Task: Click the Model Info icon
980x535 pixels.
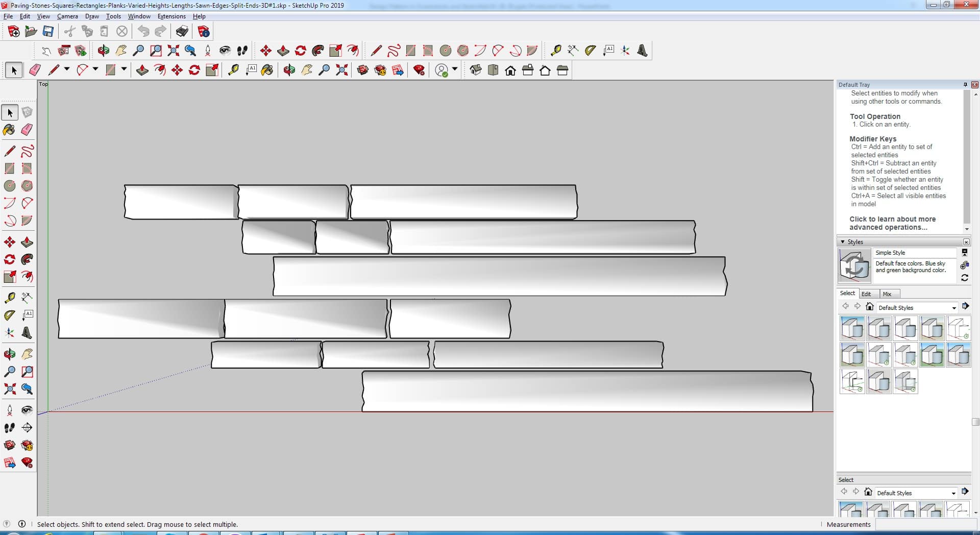Action: coord(204,32)
